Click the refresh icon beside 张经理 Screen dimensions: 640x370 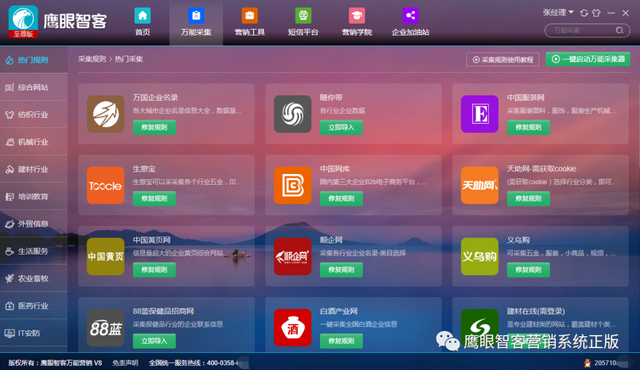coord(584,13)
